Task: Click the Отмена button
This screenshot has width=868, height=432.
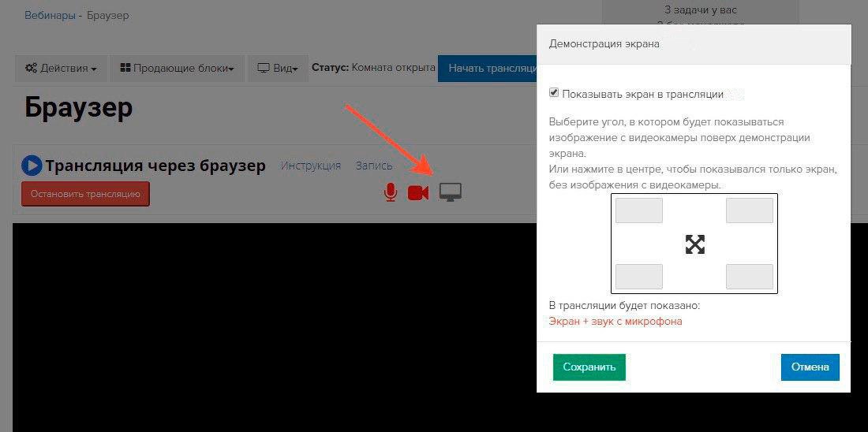Action: coord(810,367)
